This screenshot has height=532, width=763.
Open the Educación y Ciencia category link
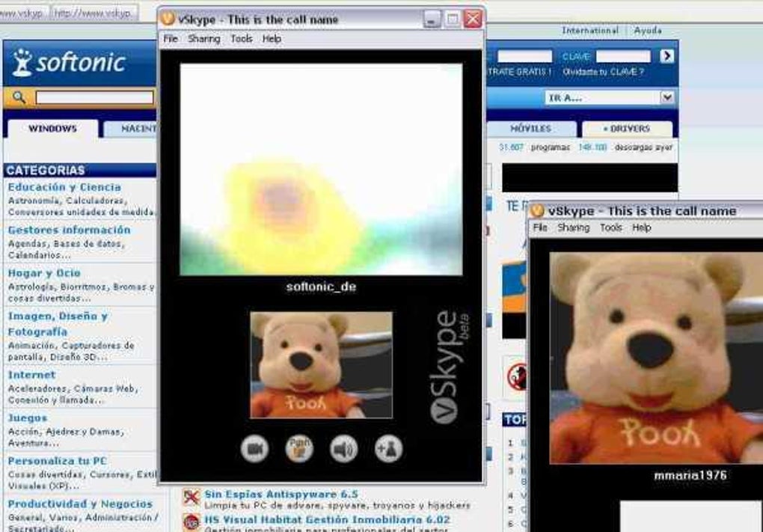tap(64, 187)
